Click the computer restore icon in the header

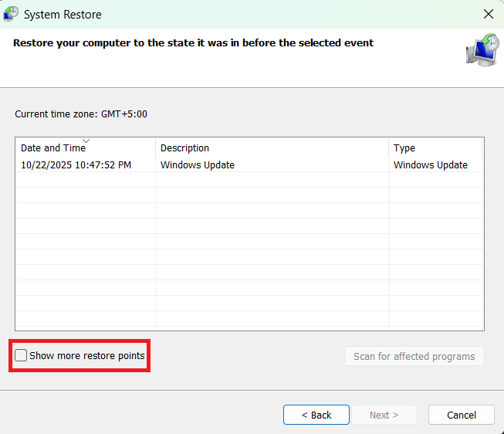(x=482, y=49)
